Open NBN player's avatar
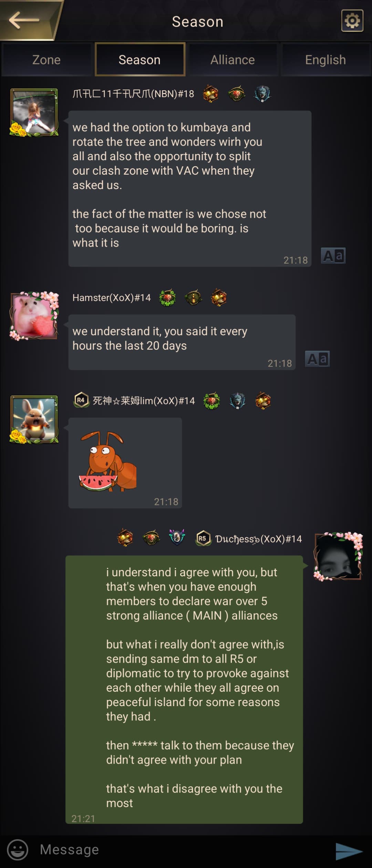Image resolution: width=372 pixels, height=868 pixels. (34, 112)
